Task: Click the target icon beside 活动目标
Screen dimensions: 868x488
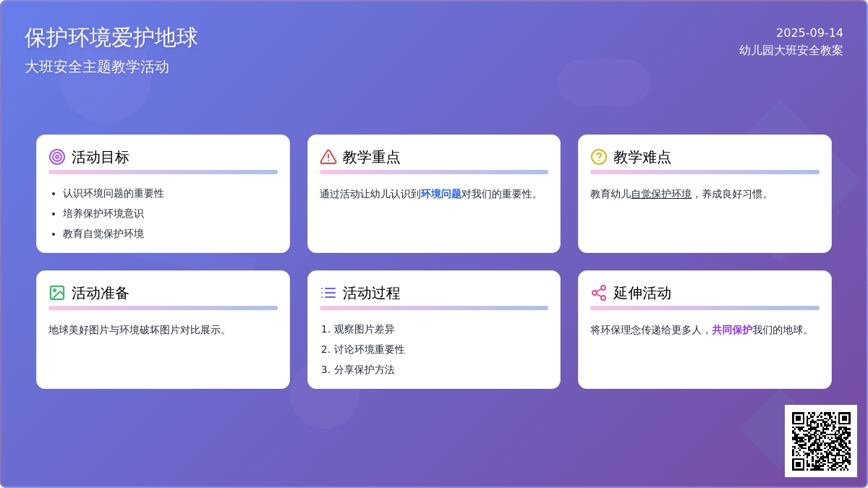Action: click(x=57, y=157)
